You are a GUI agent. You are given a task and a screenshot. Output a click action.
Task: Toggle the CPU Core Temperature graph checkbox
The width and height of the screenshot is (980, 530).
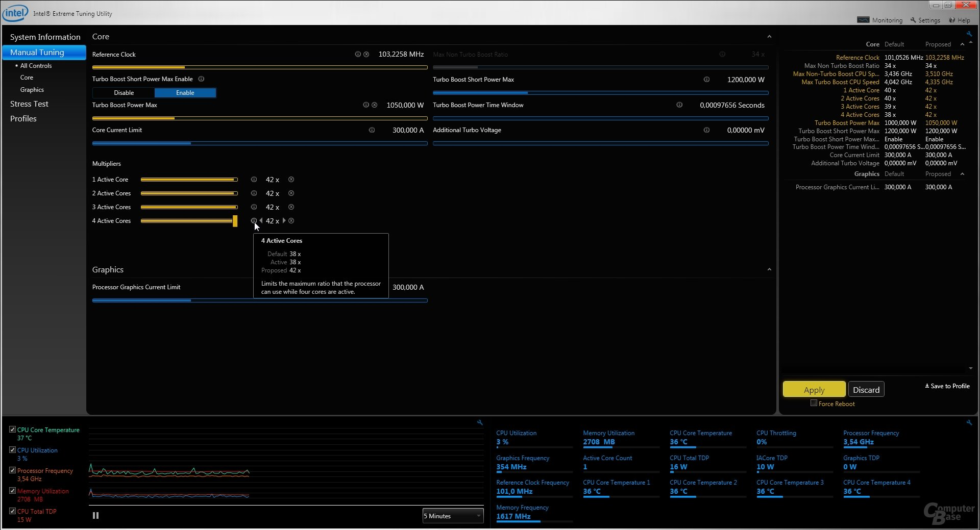[x=13, y=430]
